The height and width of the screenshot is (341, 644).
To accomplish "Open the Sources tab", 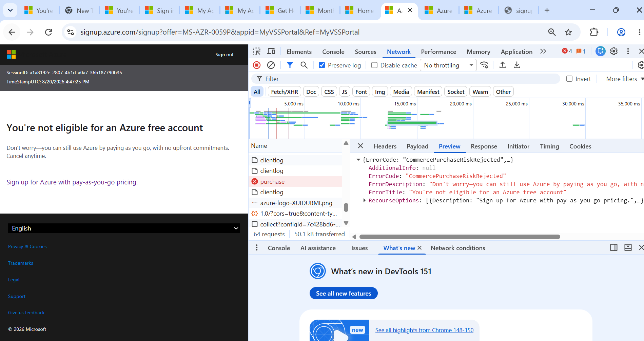I will 366,52.
